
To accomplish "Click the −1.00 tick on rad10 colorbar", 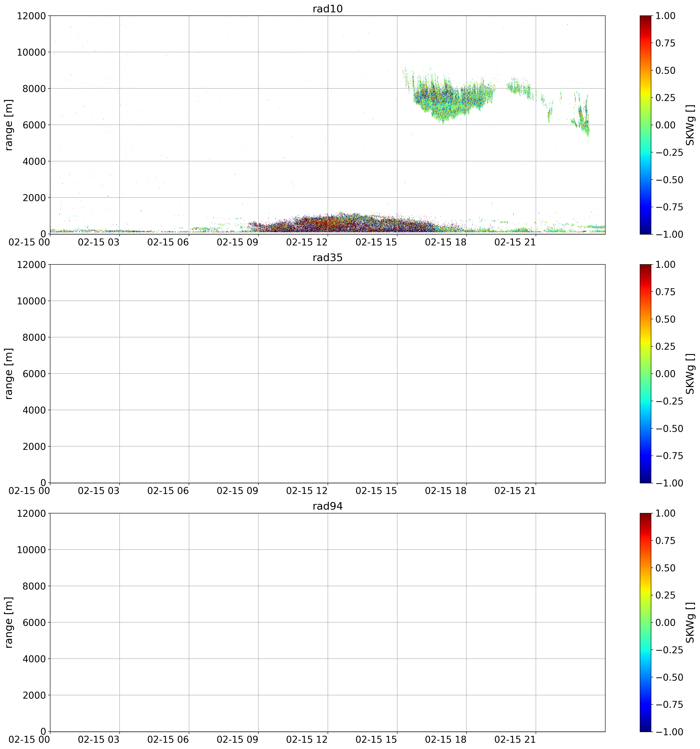I will pos(669,234).
